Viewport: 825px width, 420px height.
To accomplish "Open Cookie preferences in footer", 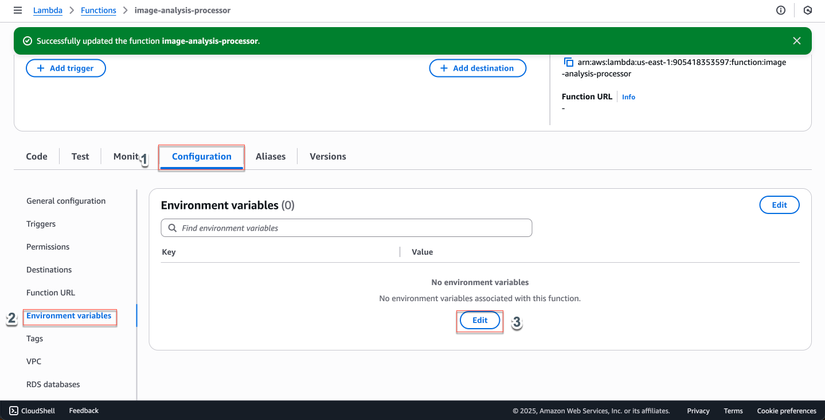I will click(x=787, y=411).
